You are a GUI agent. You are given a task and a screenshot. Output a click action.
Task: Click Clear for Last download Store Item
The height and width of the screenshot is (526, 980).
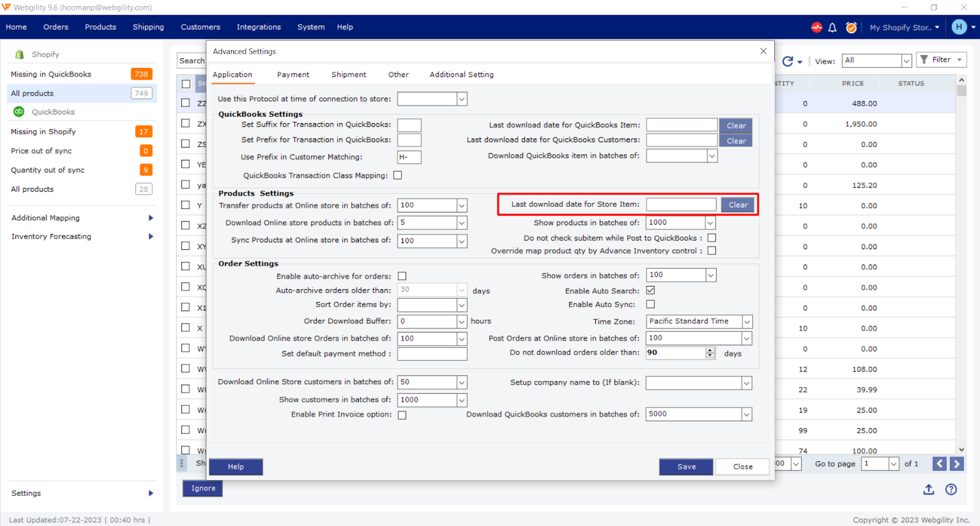[737, 205]
